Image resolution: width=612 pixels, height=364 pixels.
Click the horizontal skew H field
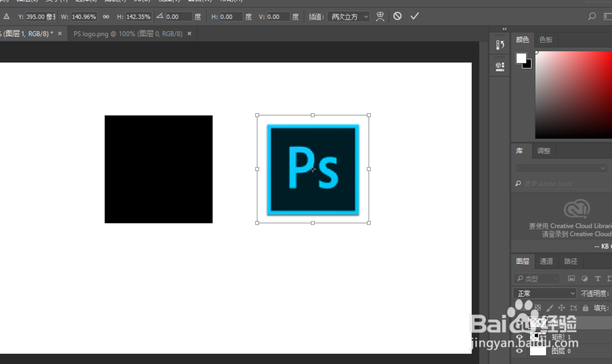231,17
